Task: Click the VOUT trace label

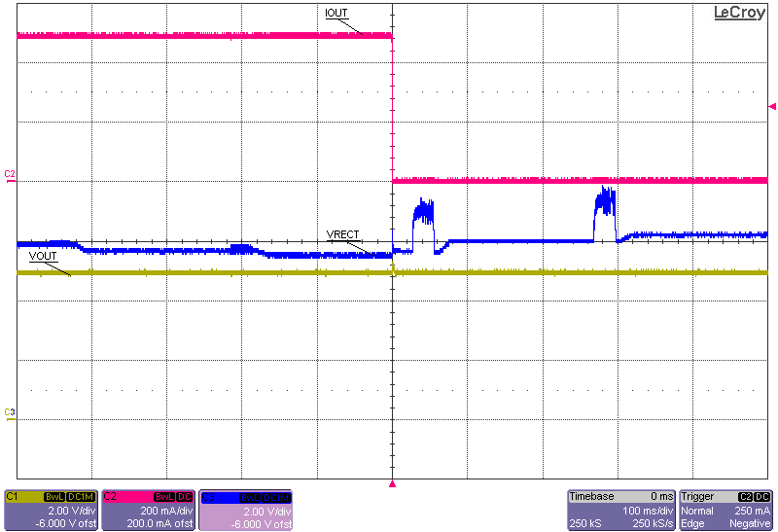Action: click(x=43, y=256)
